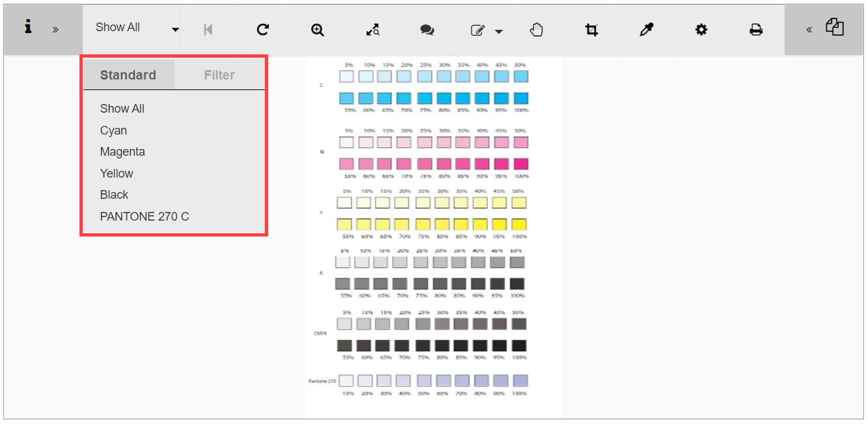Open the annotation edit tool dropdown arrow

[499, 31]
